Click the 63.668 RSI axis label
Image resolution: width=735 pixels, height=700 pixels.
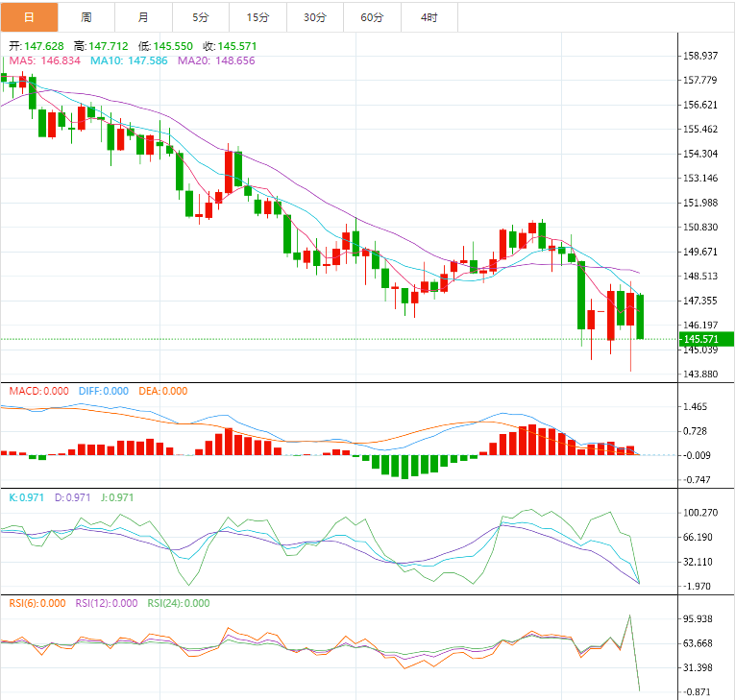click(698, 643)
